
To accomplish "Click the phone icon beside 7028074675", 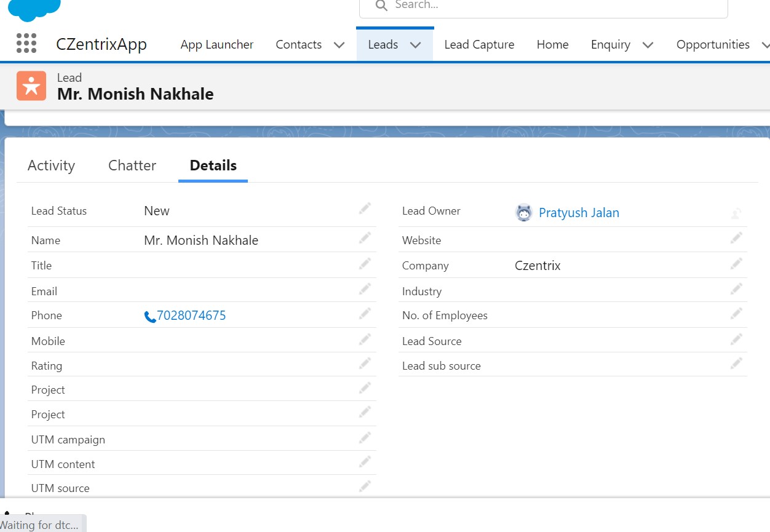I will (149, 316).
